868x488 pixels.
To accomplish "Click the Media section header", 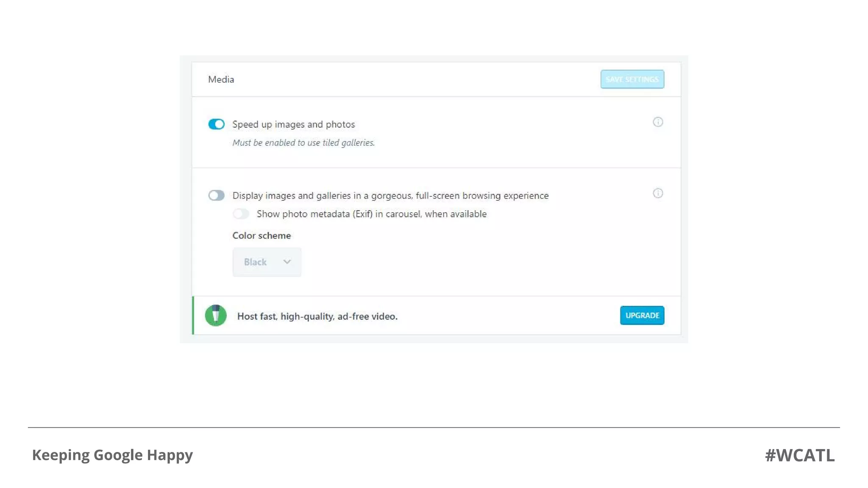I will (221, 80).
